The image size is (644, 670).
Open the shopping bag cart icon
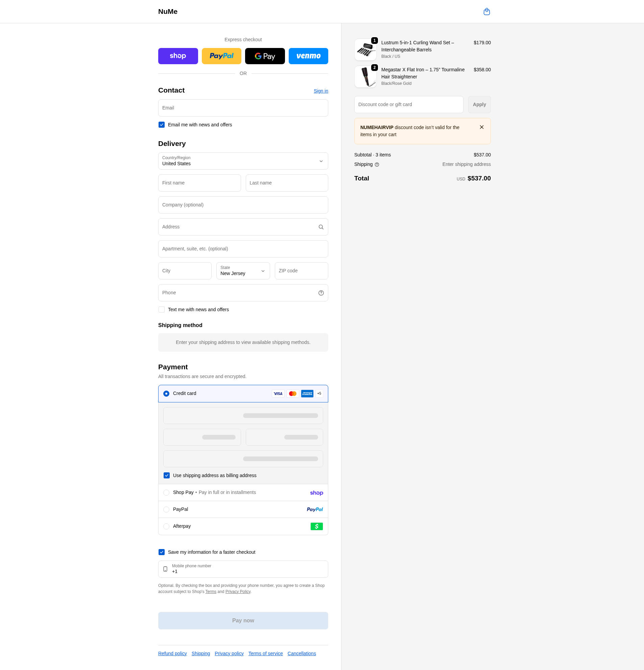pos(486,11)
